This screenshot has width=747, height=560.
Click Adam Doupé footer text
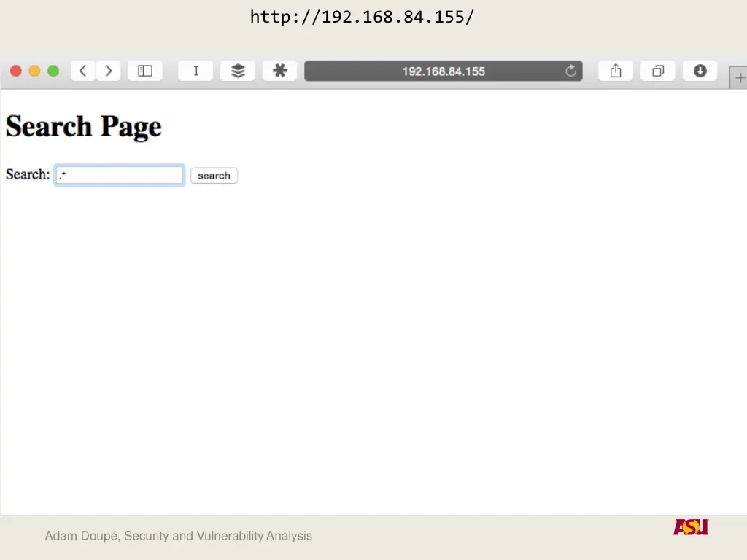point(179,536)
